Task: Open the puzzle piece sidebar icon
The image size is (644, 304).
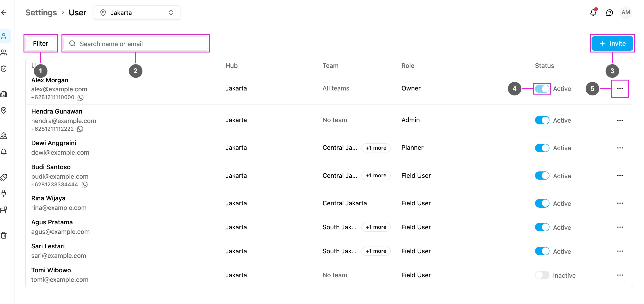Action: pyautogui.click(x=4, y=177)
